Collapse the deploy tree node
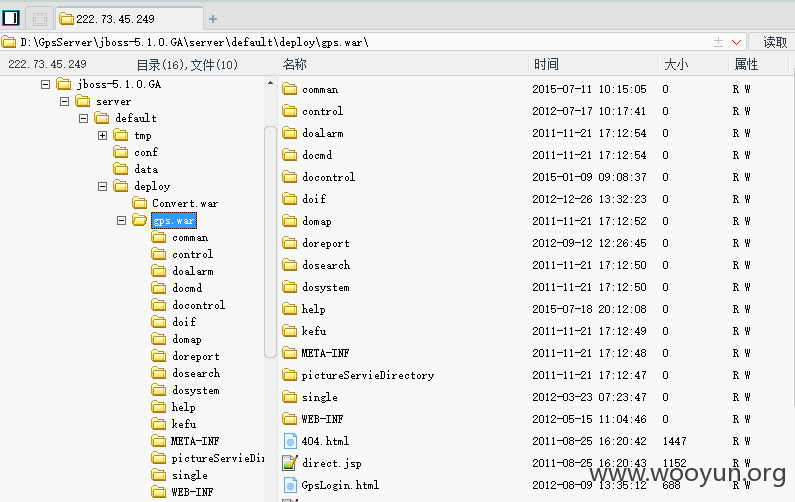 click(x=102, y=186)
